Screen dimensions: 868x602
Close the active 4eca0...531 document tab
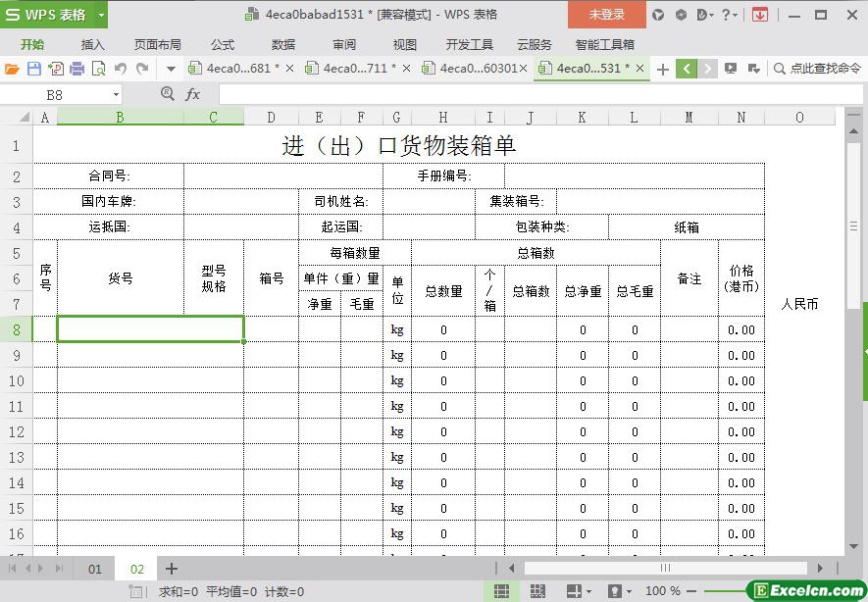tap(639, 69)
